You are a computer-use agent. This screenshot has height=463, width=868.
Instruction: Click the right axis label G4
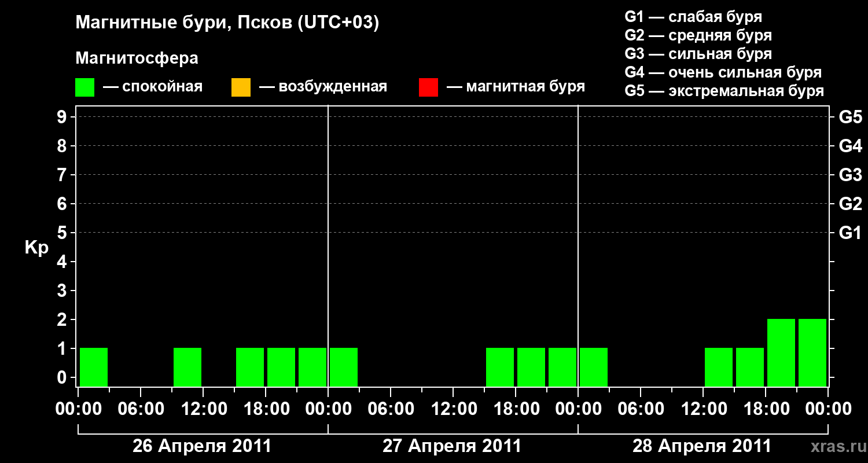coord(851,146)
